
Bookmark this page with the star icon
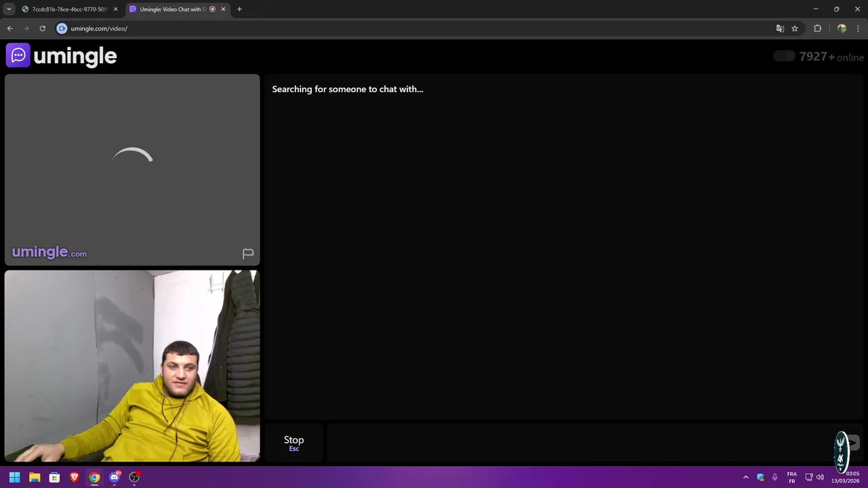[795, 28]
